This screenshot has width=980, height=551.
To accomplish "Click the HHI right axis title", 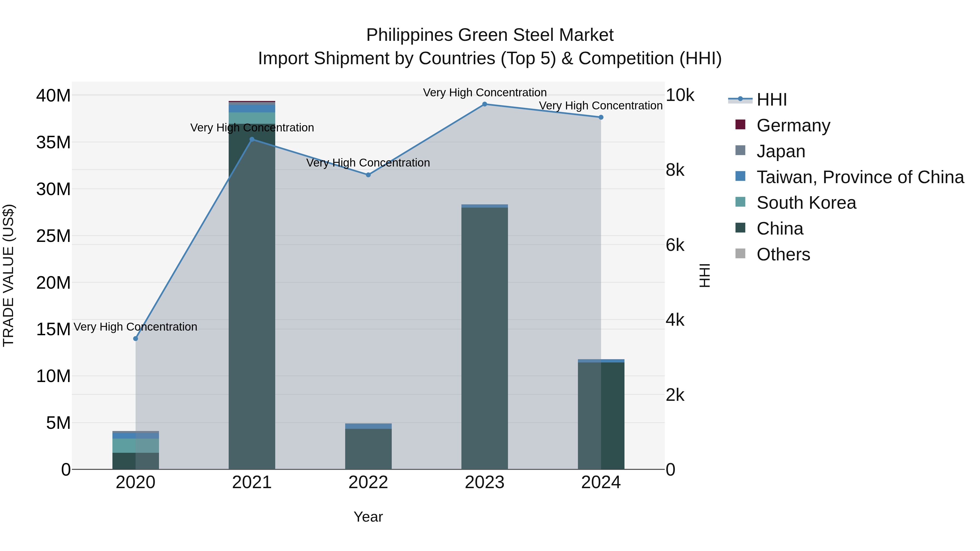I will click(705, 275).
